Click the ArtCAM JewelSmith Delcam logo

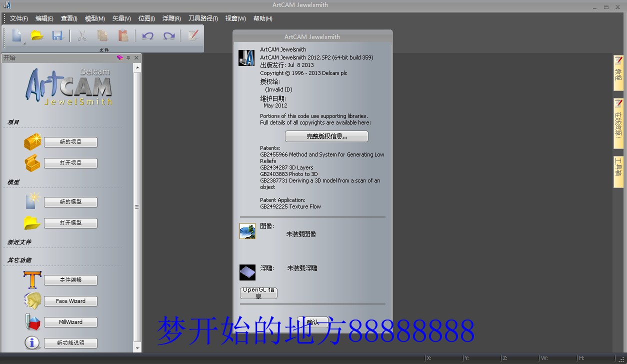(69, 86)
